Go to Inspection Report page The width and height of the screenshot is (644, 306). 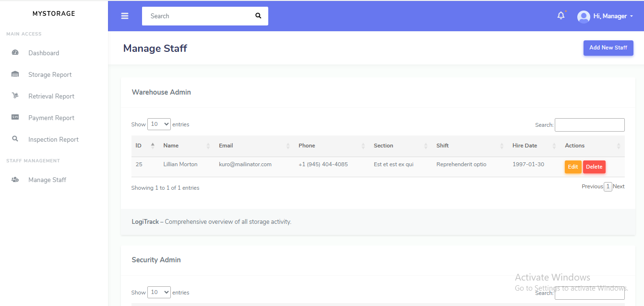point(53,139)
